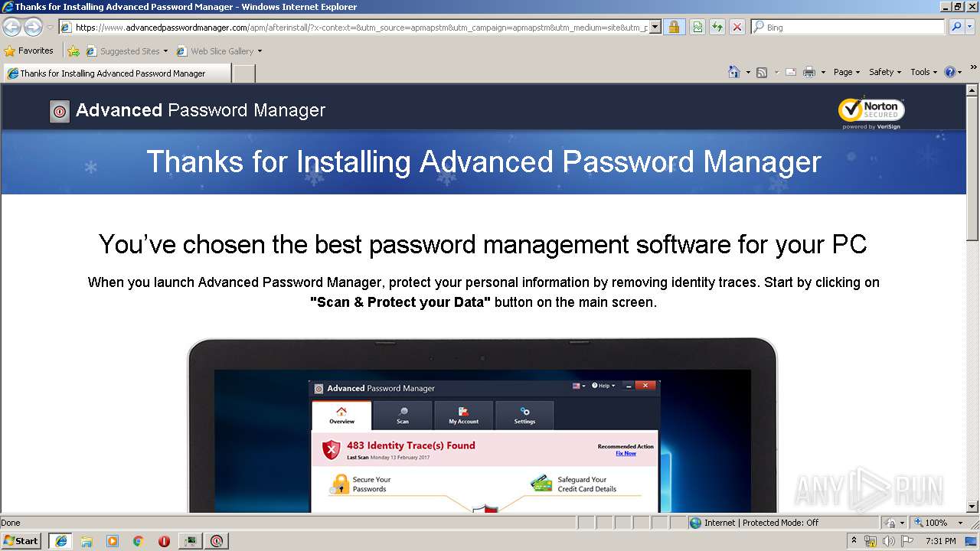Click the volume speaker tray icon
Viewport: 980px width, 551px height.
[889, 541]
